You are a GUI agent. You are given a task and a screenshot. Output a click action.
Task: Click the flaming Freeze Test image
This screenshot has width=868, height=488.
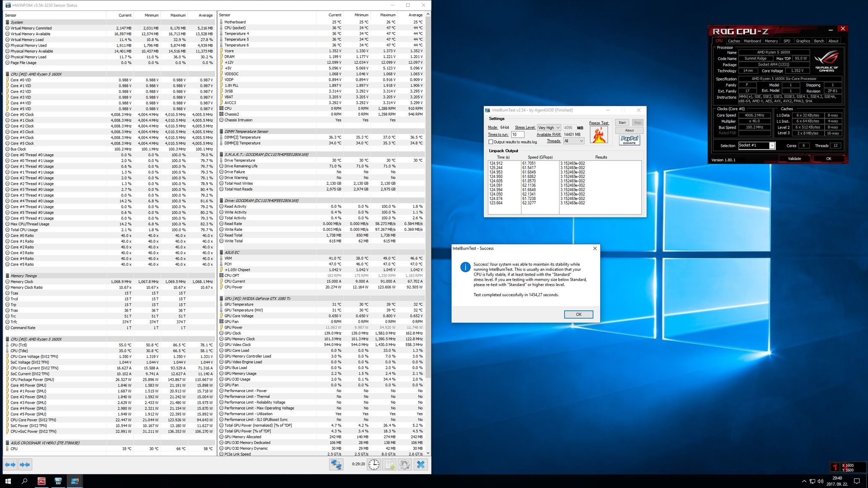(599, 135)
